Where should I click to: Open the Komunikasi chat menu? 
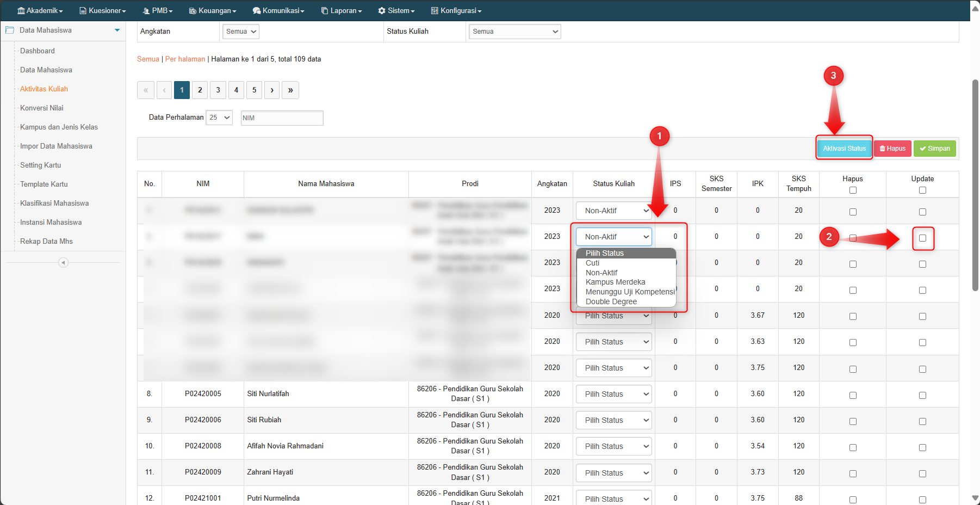(x=278, y=11)
